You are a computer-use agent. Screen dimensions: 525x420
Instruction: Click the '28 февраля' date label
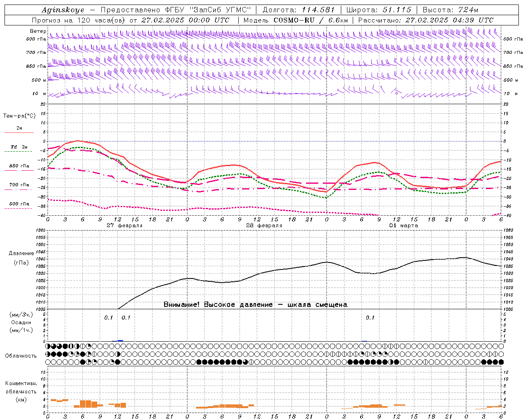tap(264, 226)
